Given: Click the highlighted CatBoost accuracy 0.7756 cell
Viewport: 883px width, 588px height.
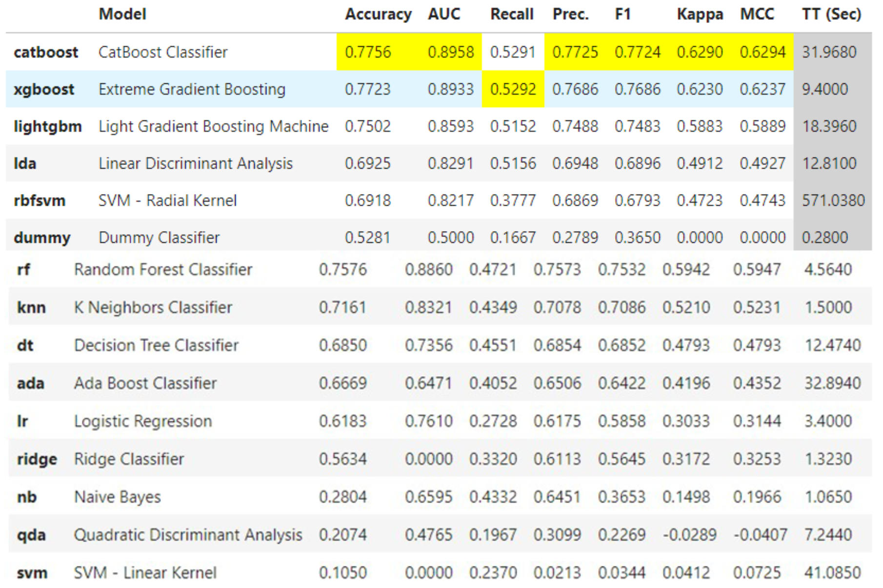Looking at the screenshot, I should coord(368,52).
